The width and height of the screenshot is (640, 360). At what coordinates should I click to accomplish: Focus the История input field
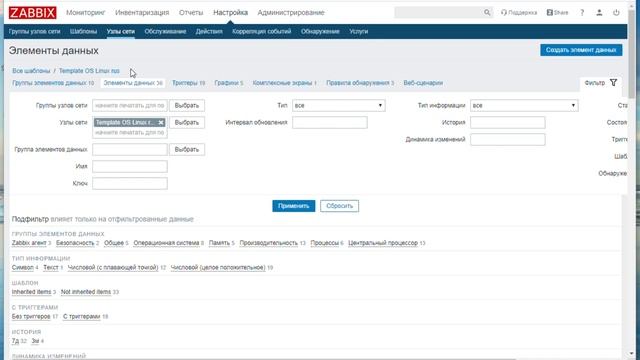(508, 122)
